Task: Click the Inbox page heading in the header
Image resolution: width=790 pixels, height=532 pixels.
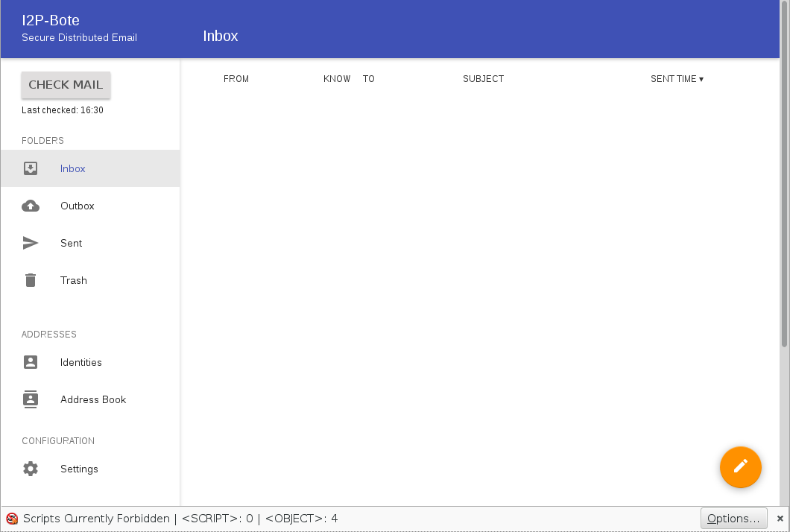Action: tap(220, 36)
